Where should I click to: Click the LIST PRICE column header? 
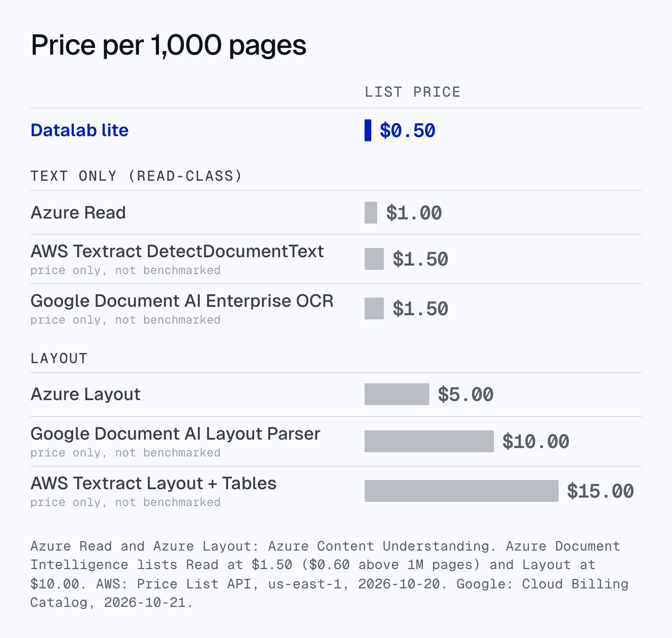(x=412, y=92)
